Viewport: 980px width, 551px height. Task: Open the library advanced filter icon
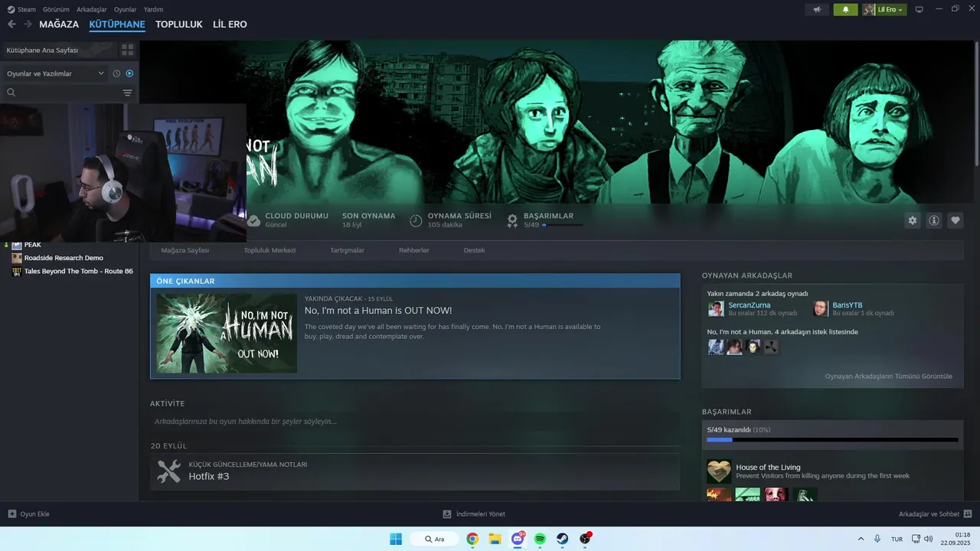(128, 93)
